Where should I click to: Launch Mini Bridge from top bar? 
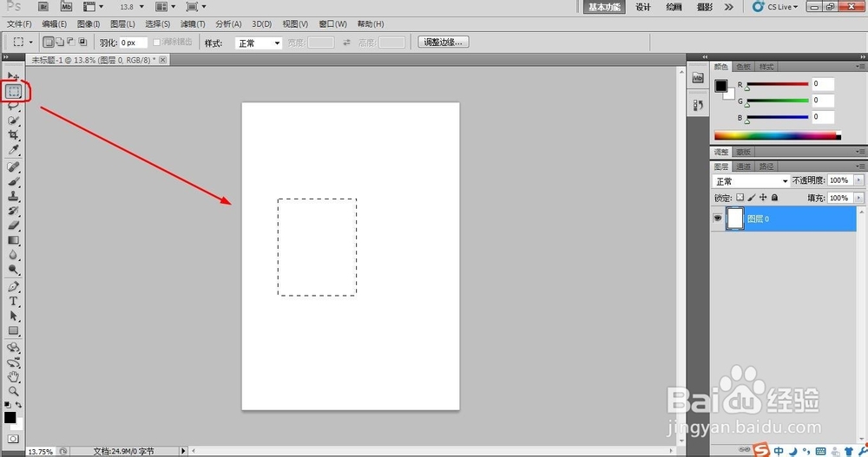tap(67, 7)
